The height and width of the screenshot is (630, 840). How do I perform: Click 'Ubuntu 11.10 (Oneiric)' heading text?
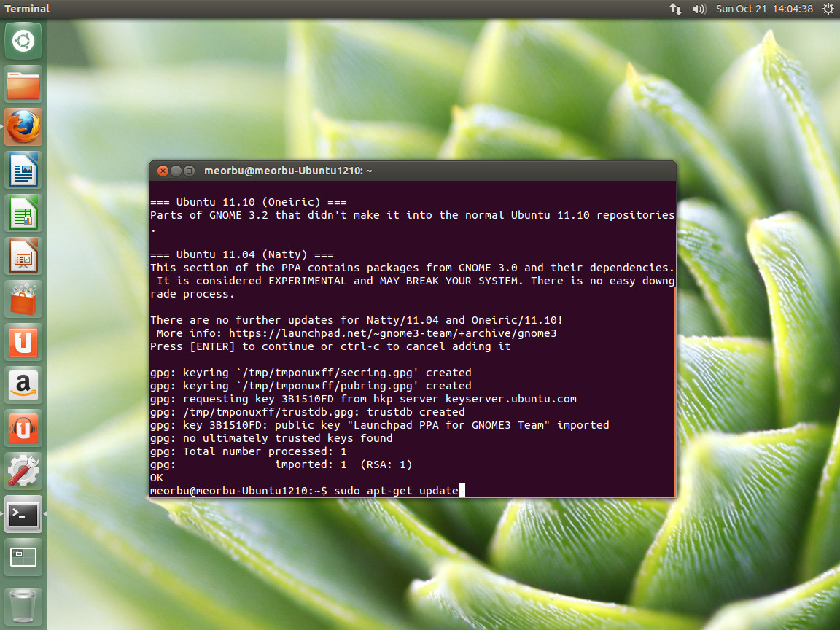tap(249, 202)
